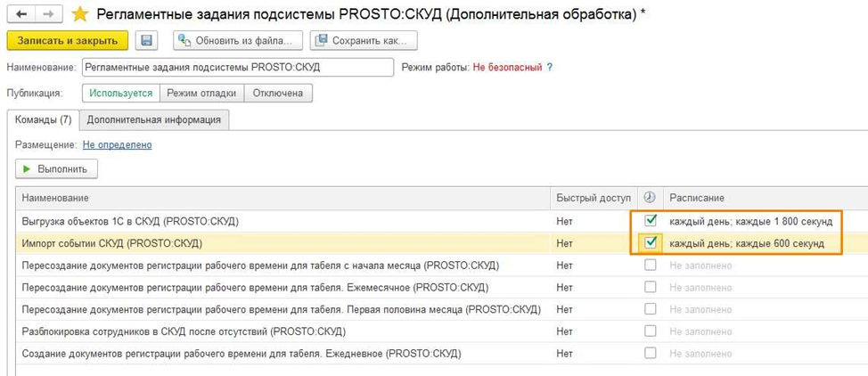Uncheck schedule for Импорт событий СКУД
Image resolution: width=868 pixels, height=376 pixels.
click(x=651, y=242)
